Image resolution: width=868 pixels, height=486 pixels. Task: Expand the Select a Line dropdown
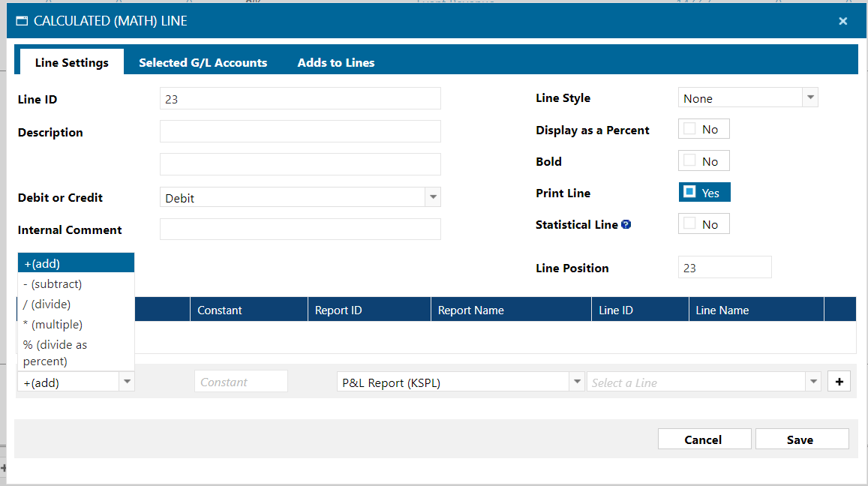[813, 382]
